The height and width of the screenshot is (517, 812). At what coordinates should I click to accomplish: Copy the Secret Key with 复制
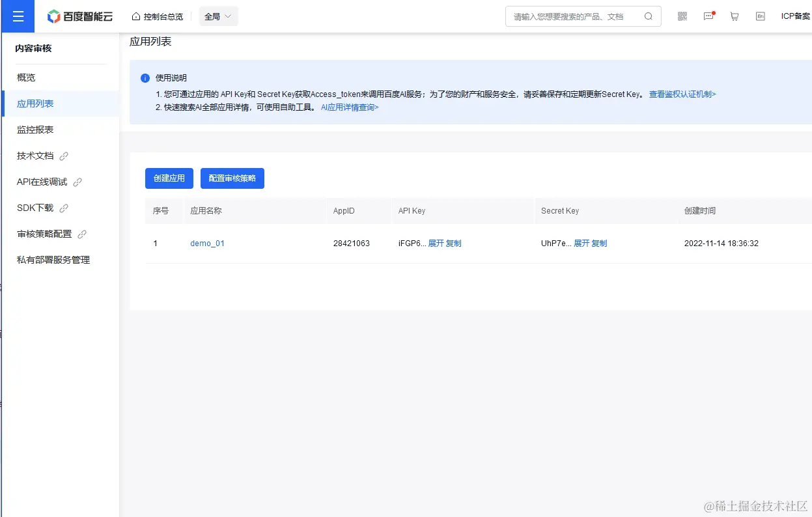(599, 244)
